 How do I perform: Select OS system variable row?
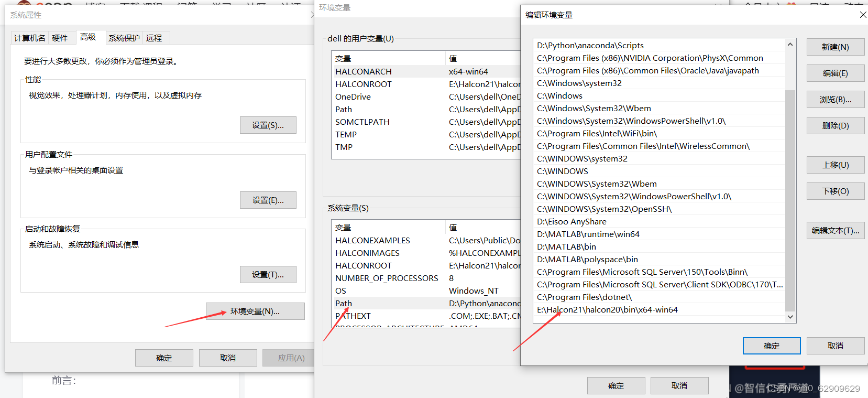[426, 291]
